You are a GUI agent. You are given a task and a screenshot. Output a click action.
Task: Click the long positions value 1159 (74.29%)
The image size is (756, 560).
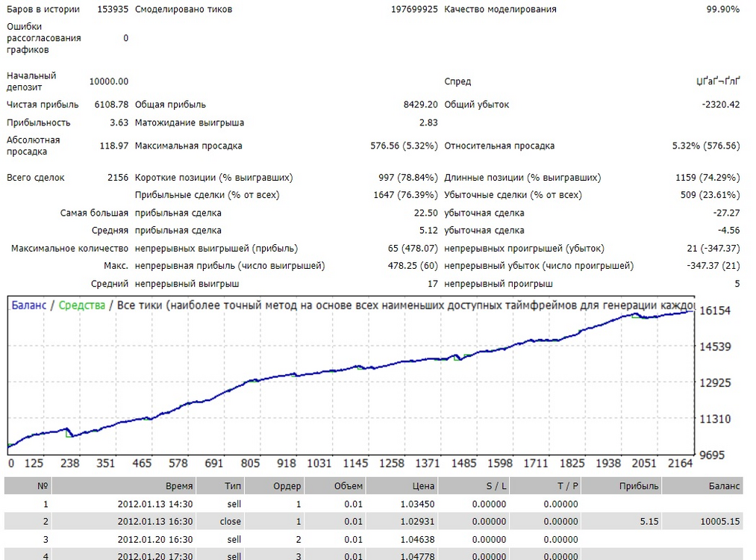point(707,178)
